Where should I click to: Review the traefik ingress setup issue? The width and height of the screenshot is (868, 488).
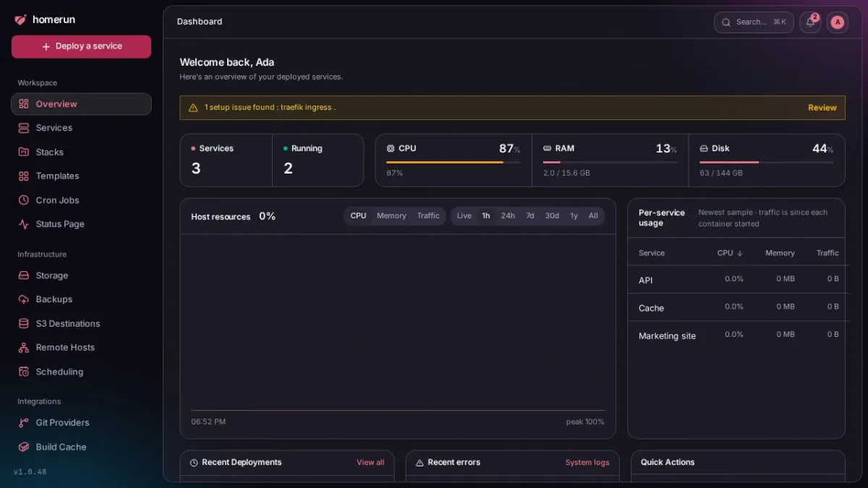click(822, 108)
